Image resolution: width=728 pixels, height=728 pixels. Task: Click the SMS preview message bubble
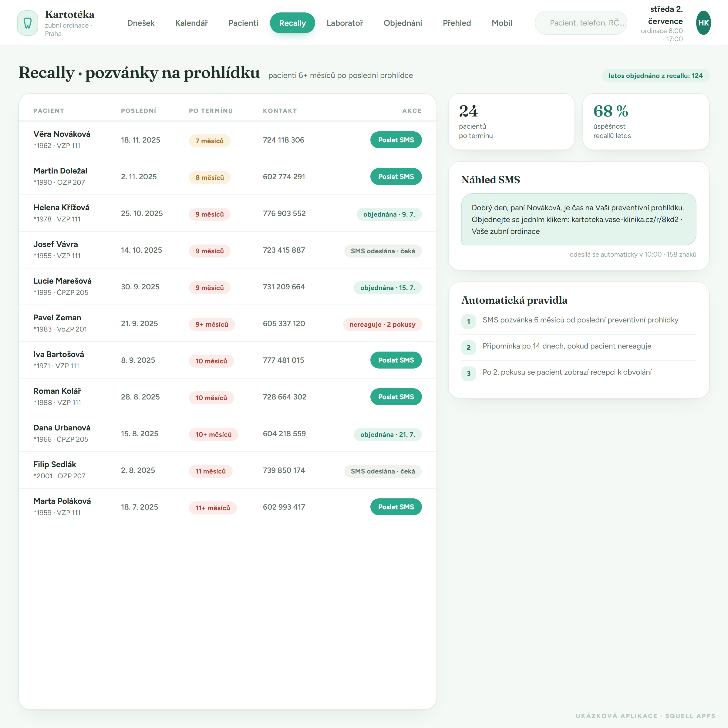pyautogui.click(x=578, y=219)
